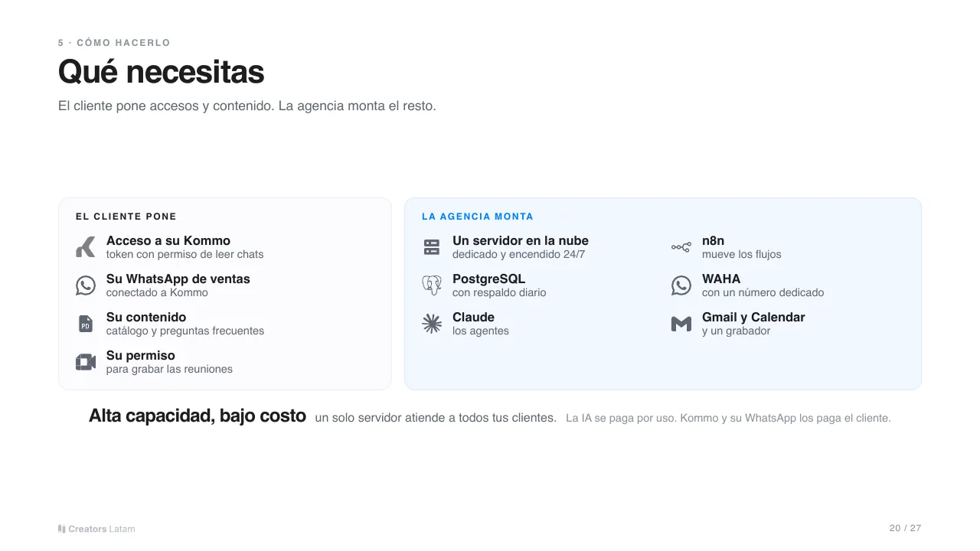Click the 'n8n' title

(713, 240)
